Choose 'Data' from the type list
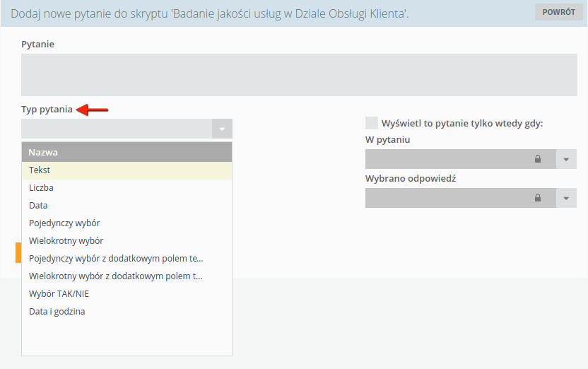 (127, 206)
